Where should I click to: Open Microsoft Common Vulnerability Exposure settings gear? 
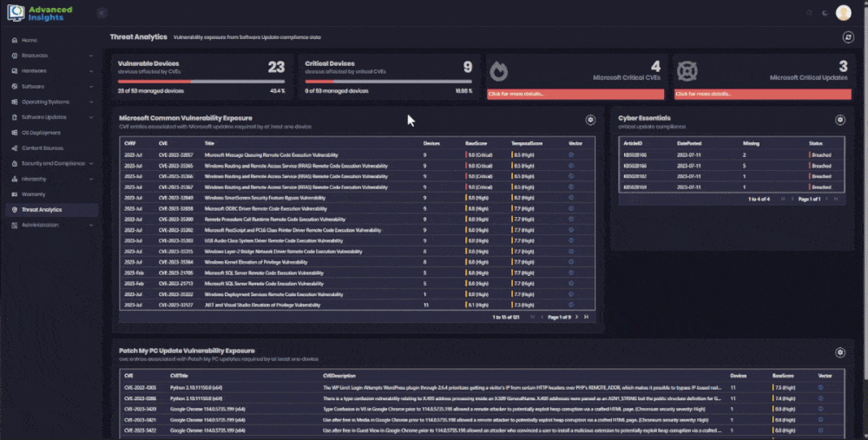[x=590, y=120]
